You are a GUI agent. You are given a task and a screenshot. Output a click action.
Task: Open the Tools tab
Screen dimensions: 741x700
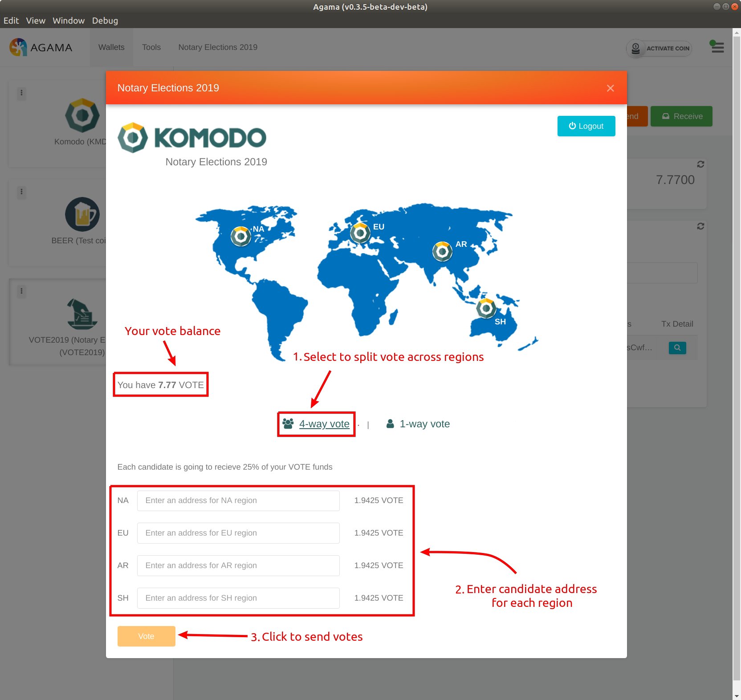pos(151,47)
